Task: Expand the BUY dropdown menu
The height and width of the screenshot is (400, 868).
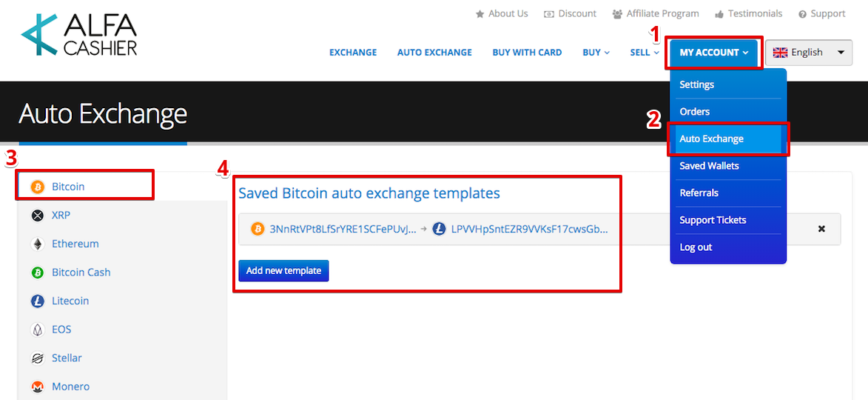Action: [596, 53]
